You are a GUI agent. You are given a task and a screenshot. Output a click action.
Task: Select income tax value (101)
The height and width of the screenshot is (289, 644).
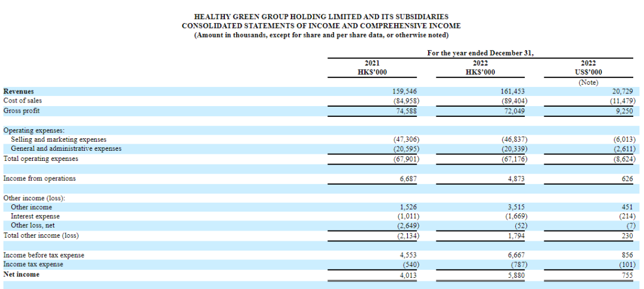[x=627, y=265]
